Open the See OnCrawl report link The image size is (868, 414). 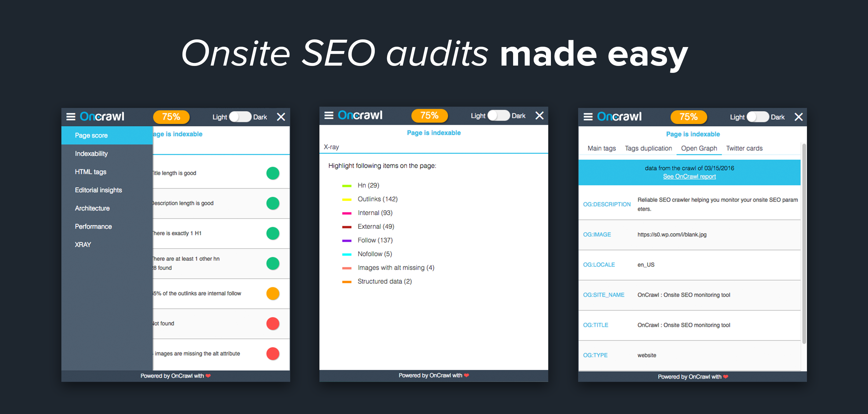(689, 177)
